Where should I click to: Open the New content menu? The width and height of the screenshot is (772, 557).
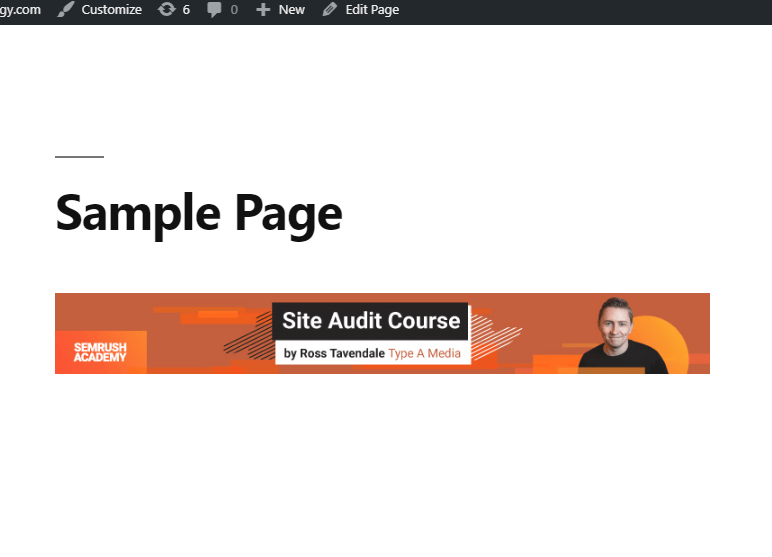click(x=291, y=9)
